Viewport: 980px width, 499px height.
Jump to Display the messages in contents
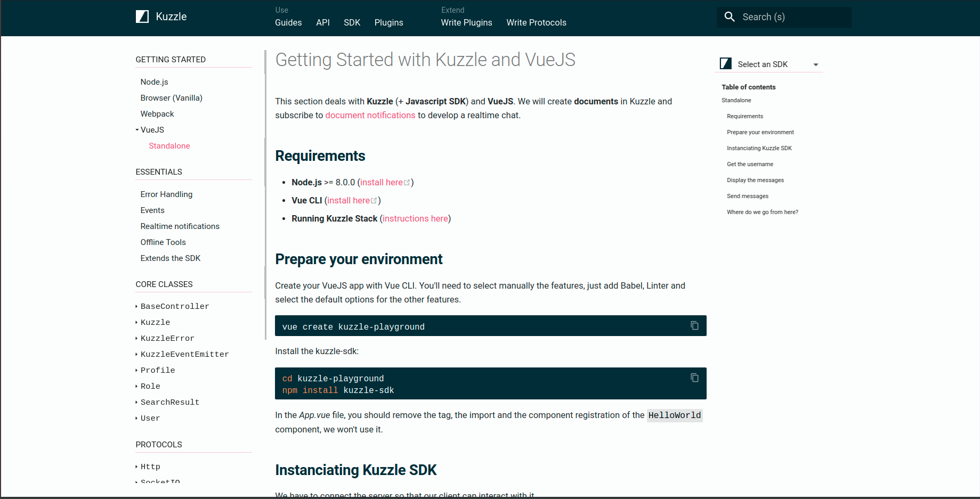click(x=756, y=180)
